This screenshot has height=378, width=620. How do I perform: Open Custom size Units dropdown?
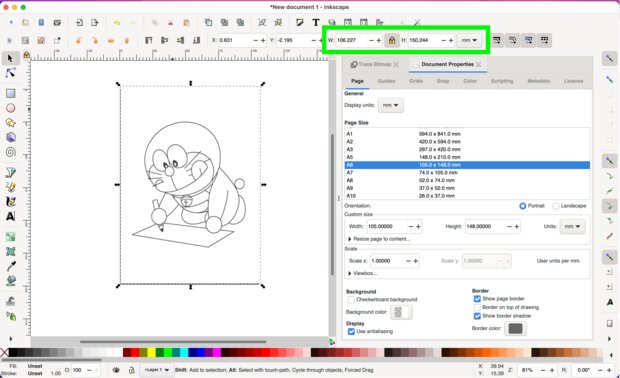[572, 227]
